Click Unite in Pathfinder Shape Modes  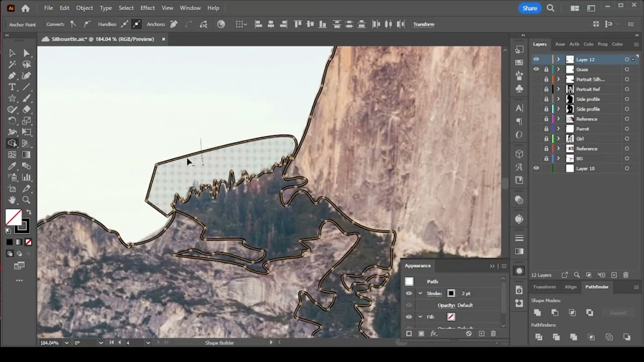click(537, 313)
